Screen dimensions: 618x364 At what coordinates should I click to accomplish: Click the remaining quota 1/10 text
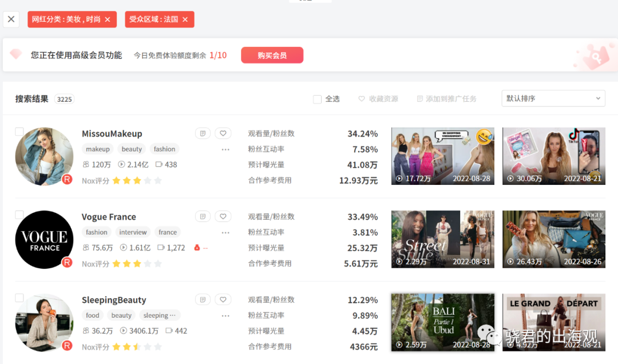218,55
